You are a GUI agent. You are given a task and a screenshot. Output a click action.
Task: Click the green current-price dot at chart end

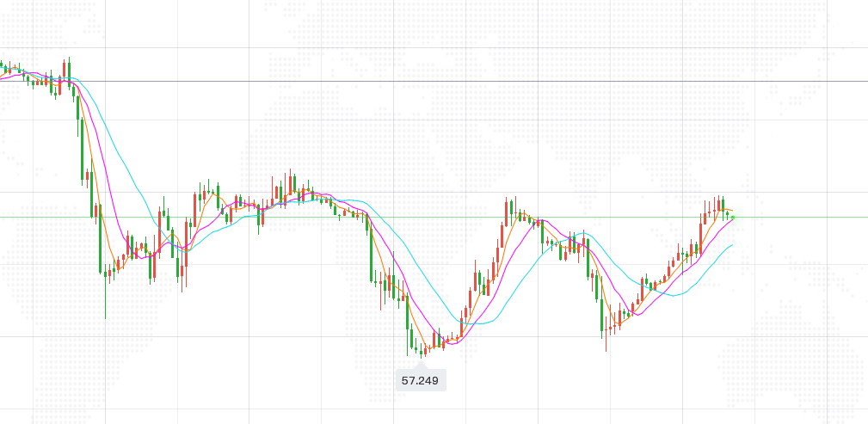point(733,218)
